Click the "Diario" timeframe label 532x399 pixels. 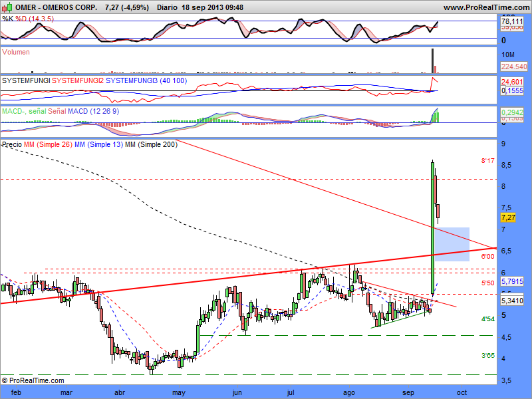tap(167, 7)
